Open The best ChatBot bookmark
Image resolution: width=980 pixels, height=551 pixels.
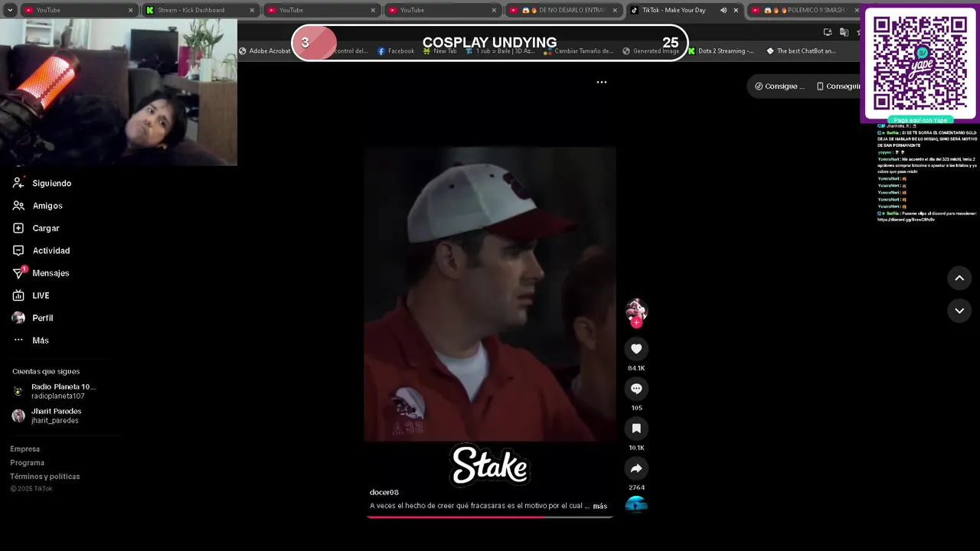pos(801,51)
